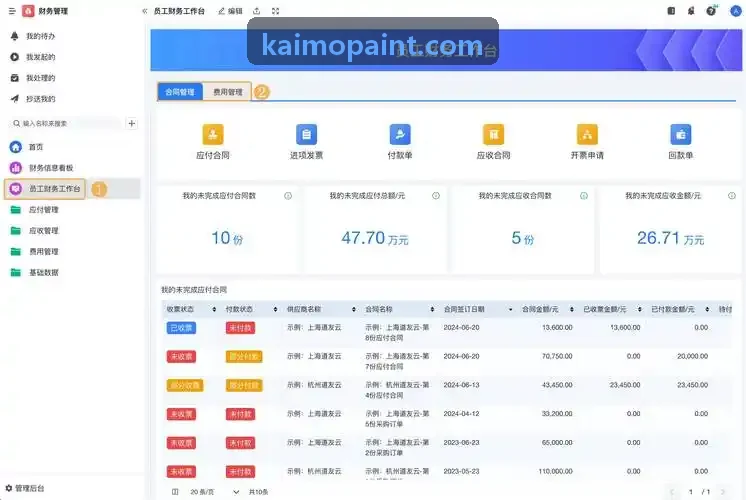Go to the next page arrow

point(723,492)
